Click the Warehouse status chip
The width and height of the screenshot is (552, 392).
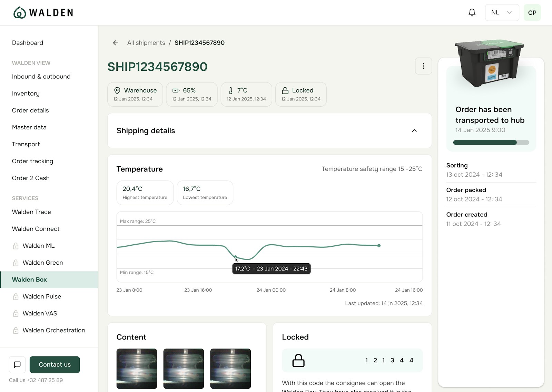[x=135, y=94]
